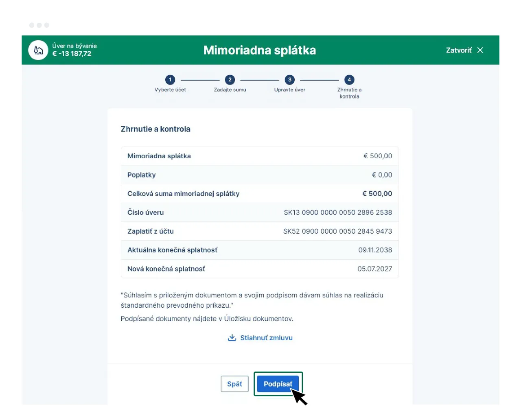Select loan IBAN SK13 0900 0000 0050 2896 2538
521x420 pixels.
[x=338, y=212]
